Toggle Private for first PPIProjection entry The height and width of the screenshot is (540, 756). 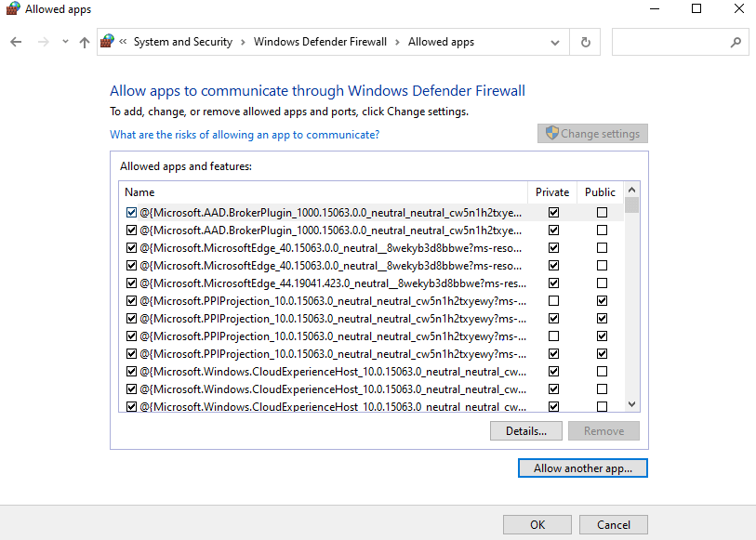(554, 301)
